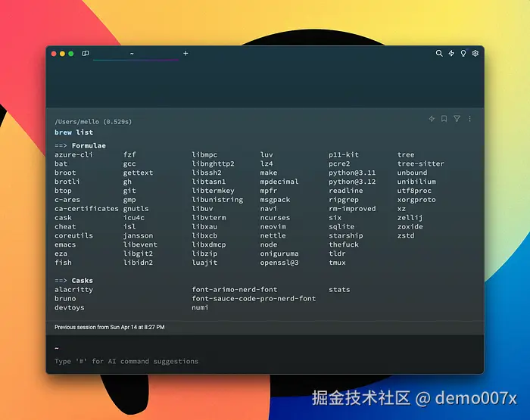Click the '~' prompt directory indicator

coord(57,348)
